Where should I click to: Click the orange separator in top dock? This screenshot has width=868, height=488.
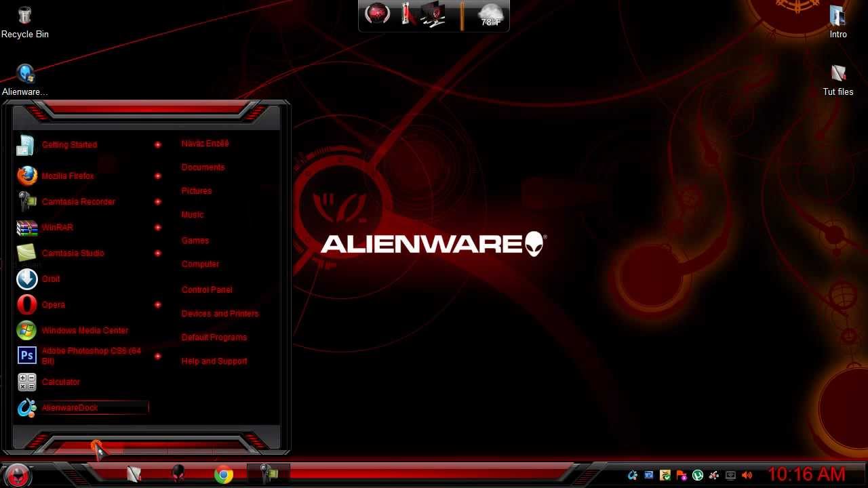point(462,15)
